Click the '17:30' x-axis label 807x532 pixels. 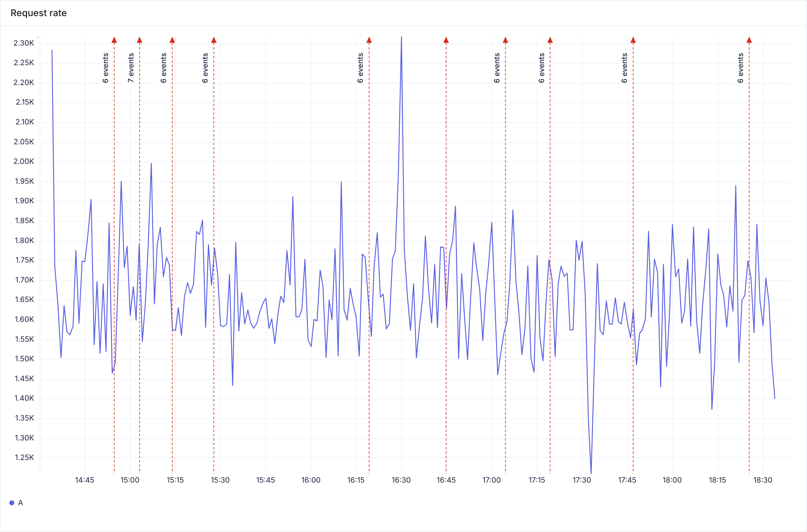coord(582,480)
